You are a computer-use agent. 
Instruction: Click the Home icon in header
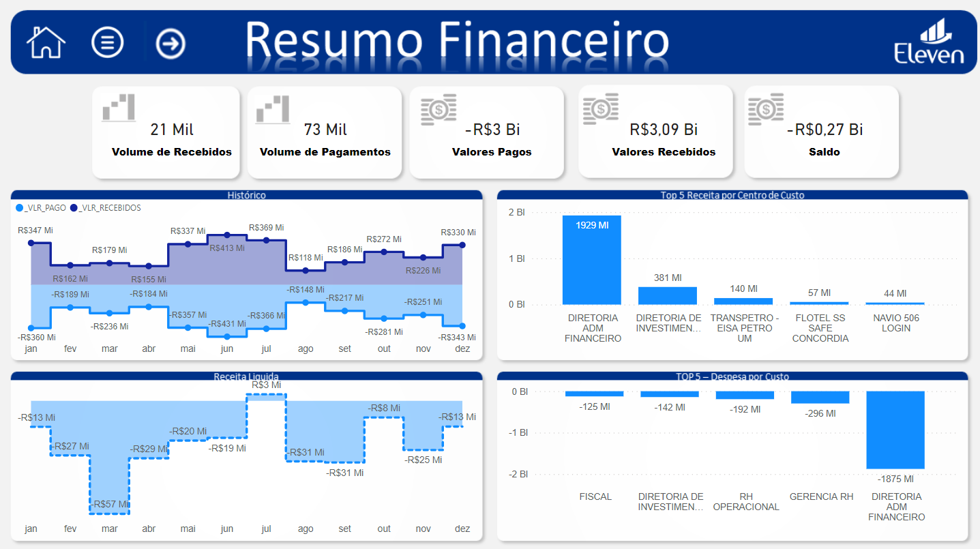[x=46, y=42]
